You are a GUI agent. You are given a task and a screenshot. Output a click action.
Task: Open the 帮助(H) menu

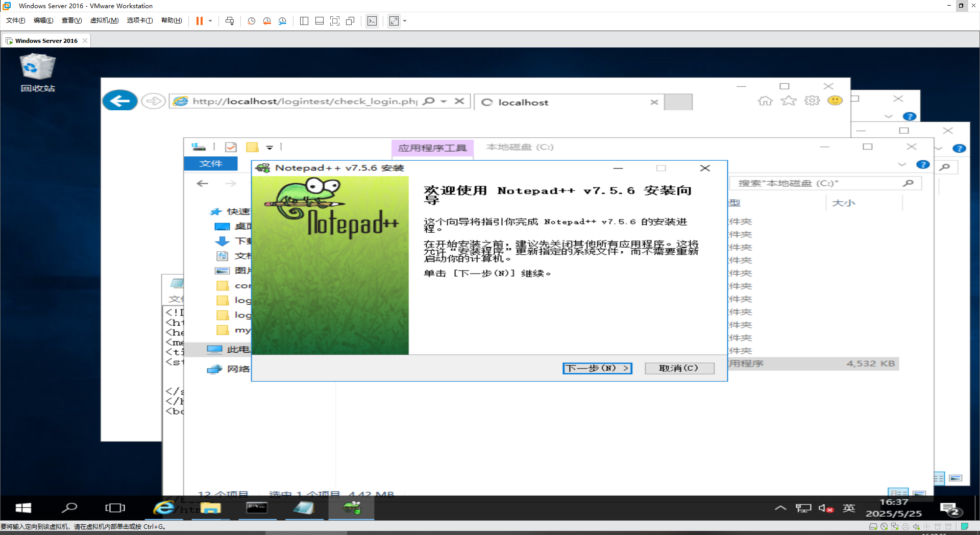[171, 20]
